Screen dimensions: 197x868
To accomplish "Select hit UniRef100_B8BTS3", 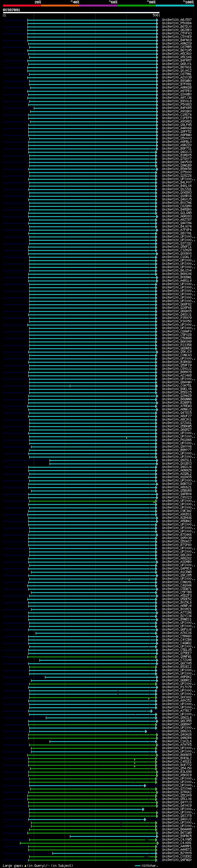I will coord(176,484).
